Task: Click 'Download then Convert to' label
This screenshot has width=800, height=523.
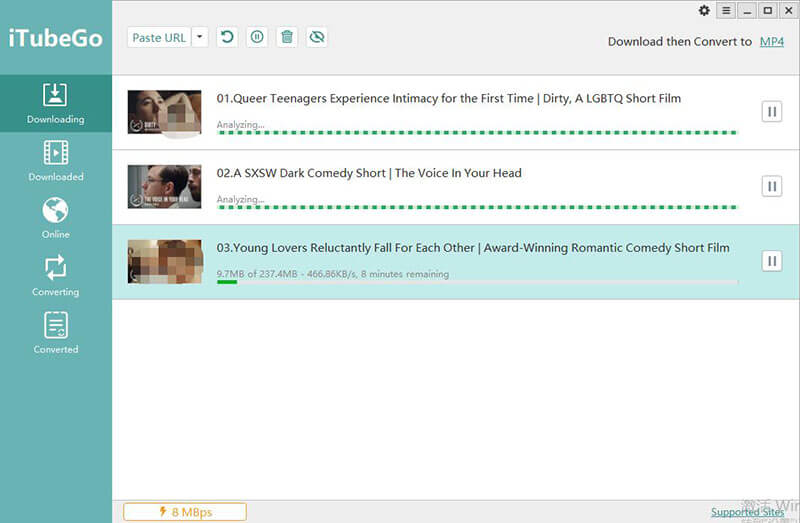Action: pos(680,41)
